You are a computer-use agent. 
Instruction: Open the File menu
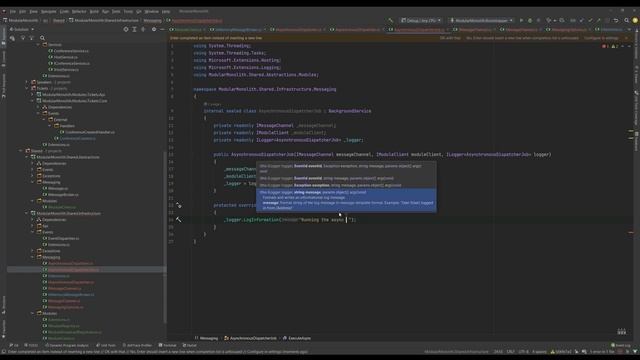tap(13, 11)
